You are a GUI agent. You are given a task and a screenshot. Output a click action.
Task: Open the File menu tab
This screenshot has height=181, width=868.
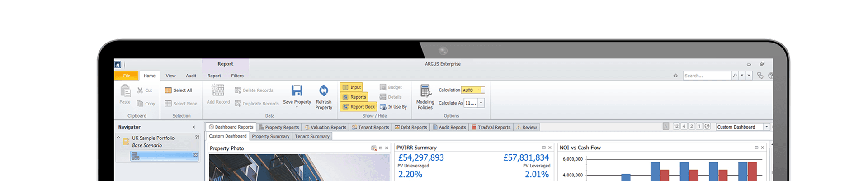tap(127, 76)
